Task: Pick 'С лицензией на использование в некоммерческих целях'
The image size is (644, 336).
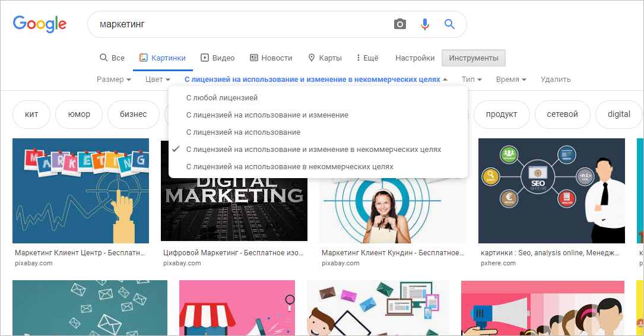Action: coord(290,167)
